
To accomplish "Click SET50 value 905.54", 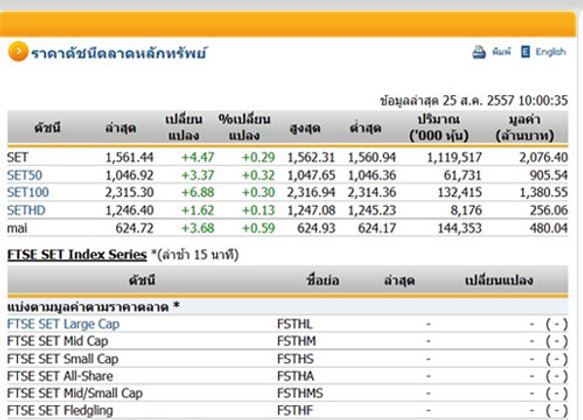I will click(x=549, y=175).
